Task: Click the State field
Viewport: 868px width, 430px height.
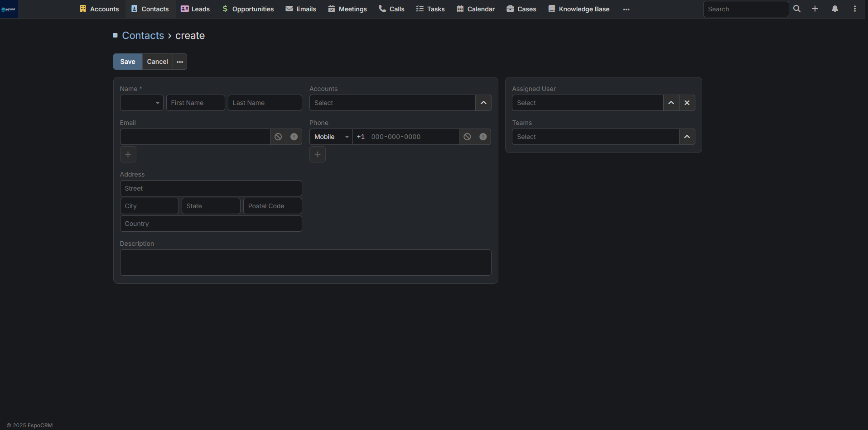Action: [211, 206]
